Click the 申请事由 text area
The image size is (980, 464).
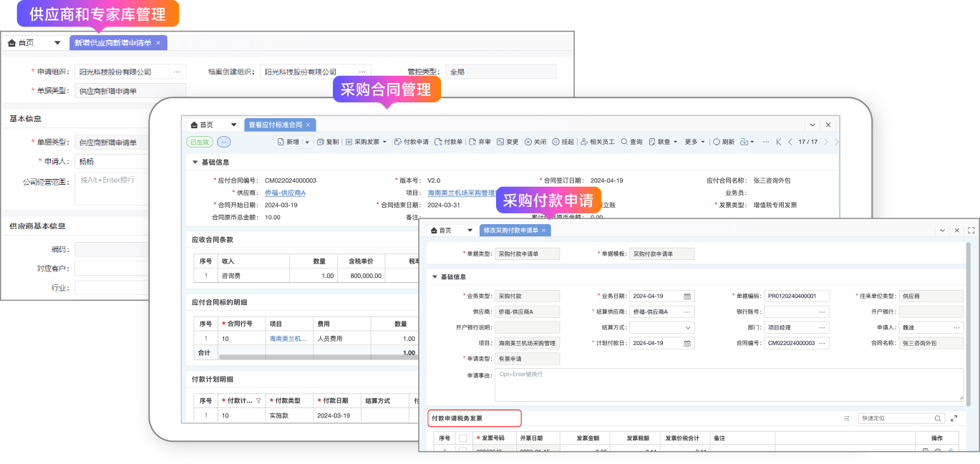pos(728,385)
